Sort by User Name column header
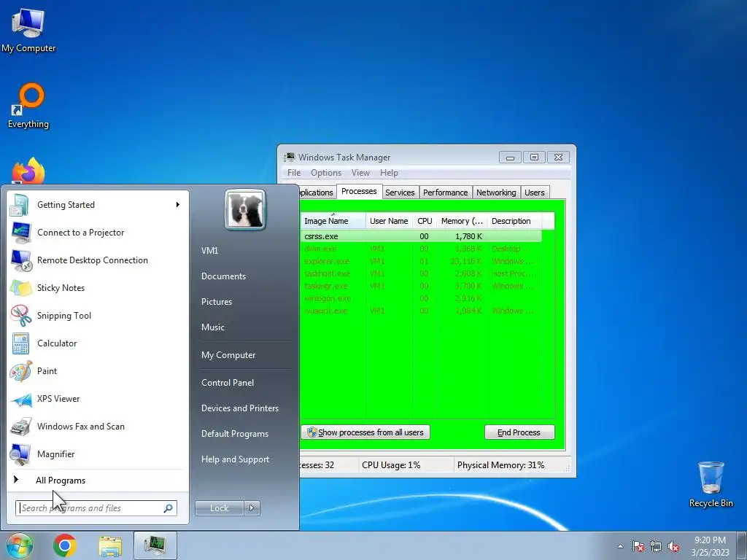This screenshot has width=747, height=560. pos(389,221)
